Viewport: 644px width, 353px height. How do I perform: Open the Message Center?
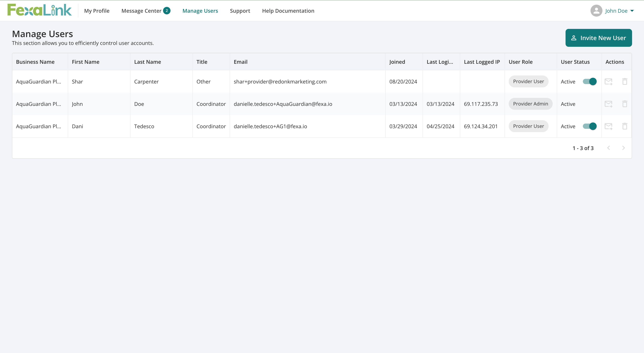point(141,10)
